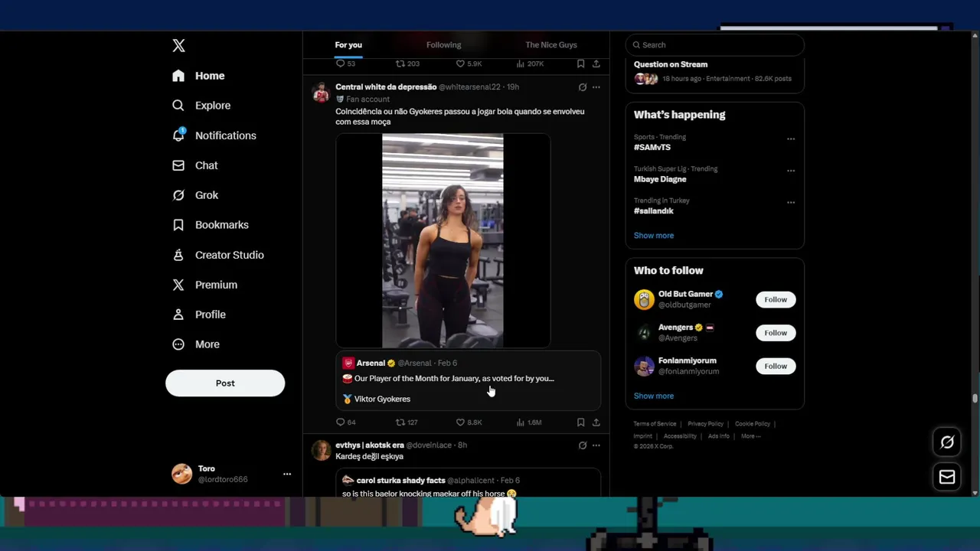Image resolution: width=980 pixels, height=551 pixels.
Task: Reply to the Gyokeres post with 64 replies
Action: pyautogui.click(x=346, y=422)
